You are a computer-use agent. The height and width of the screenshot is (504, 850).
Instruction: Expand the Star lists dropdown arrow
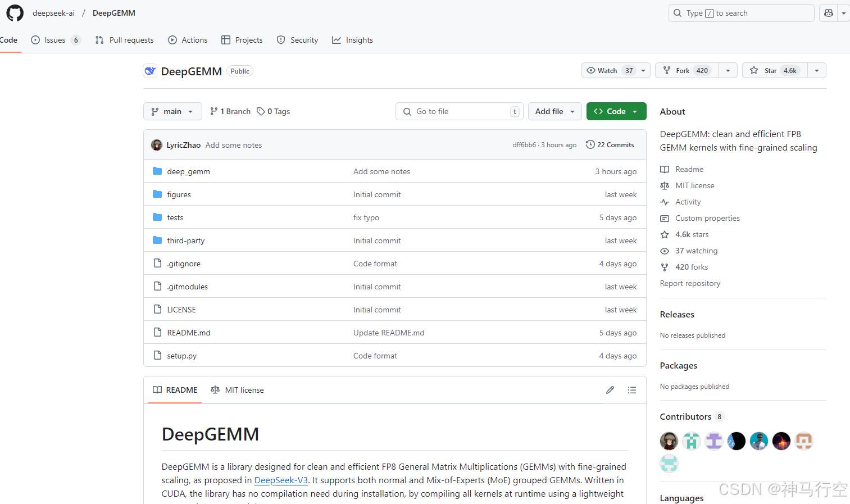tap(817, 70)
